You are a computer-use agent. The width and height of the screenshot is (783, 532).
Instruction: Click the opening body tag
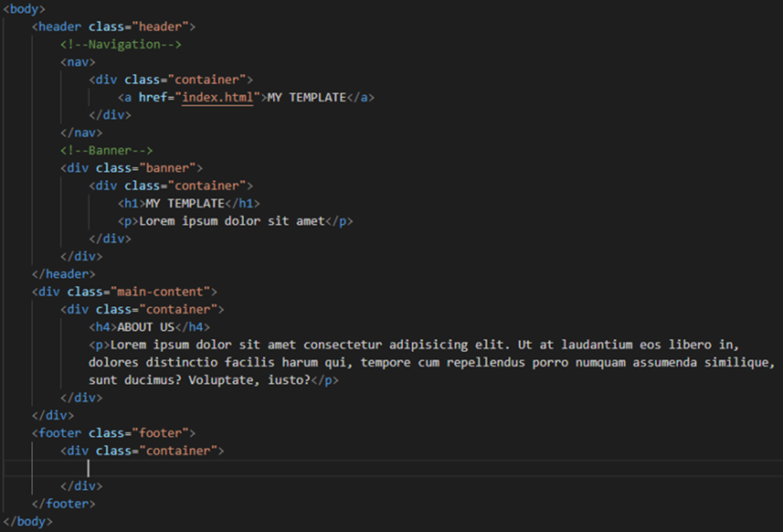[x=25, y=9]
